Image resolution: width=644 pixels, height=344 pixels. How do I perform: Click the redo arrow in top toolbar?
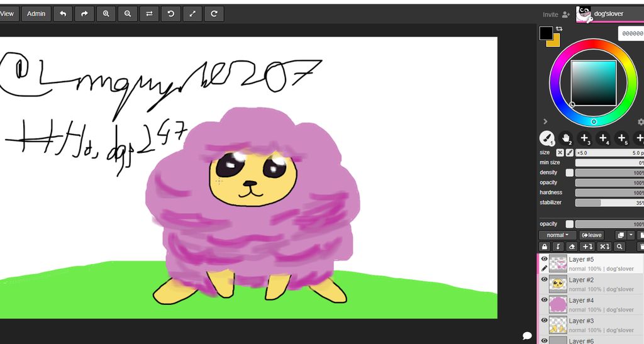click(85, 14)
